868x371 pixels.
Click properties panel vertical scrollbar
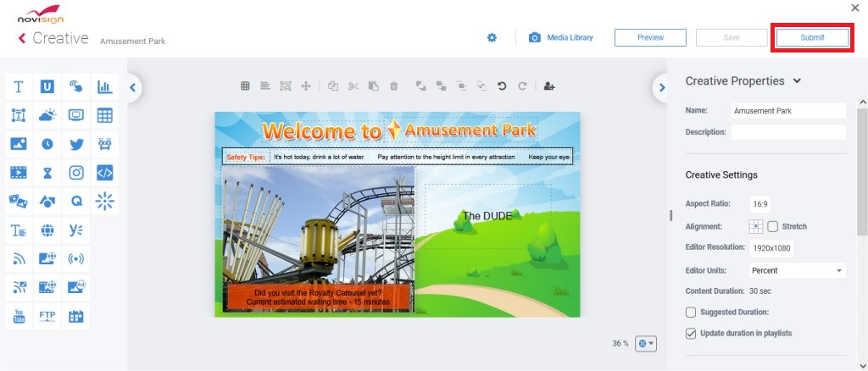point(862,171)
